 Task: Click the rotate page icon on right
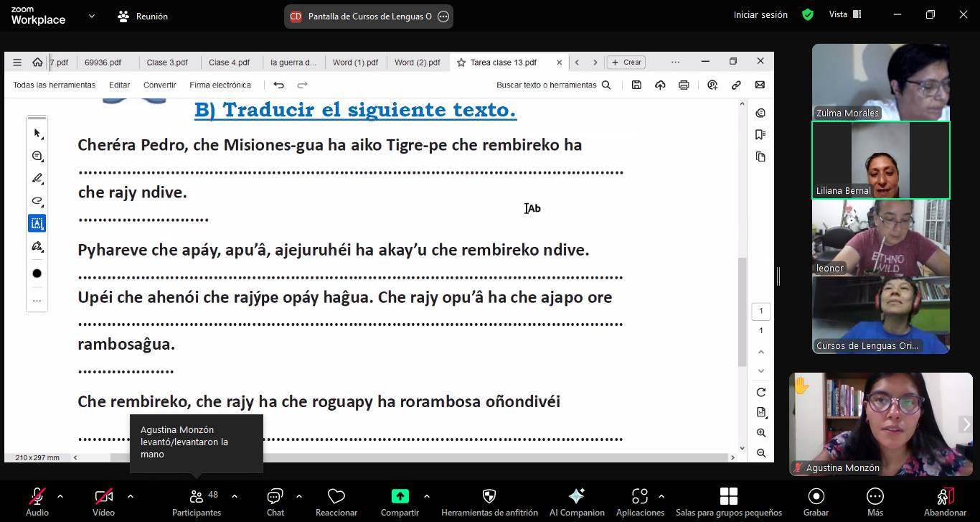point(761,392)
